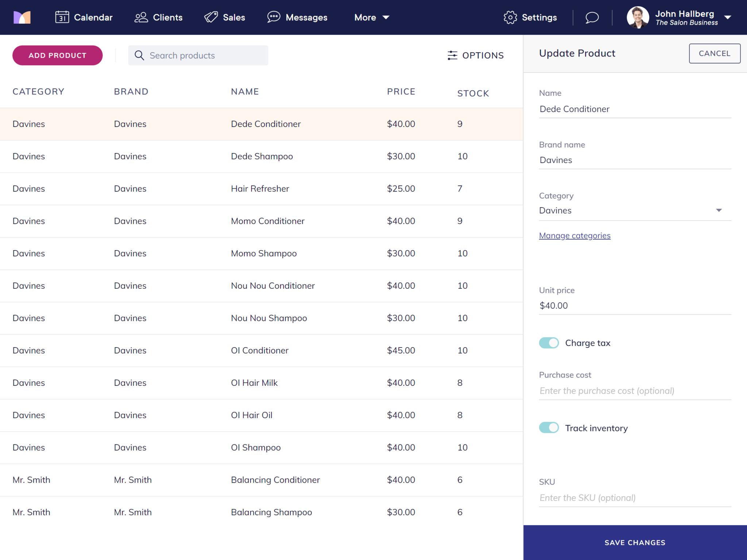This screenshot has height=560, width=747.
Task: Open the Calendar icon in navbar
Action: pos(62,17)
